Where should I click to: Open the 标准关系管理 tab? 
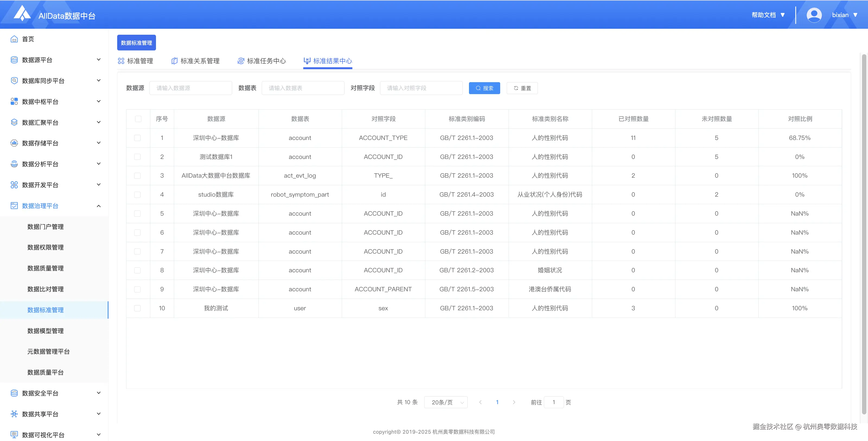click(195, 61)
